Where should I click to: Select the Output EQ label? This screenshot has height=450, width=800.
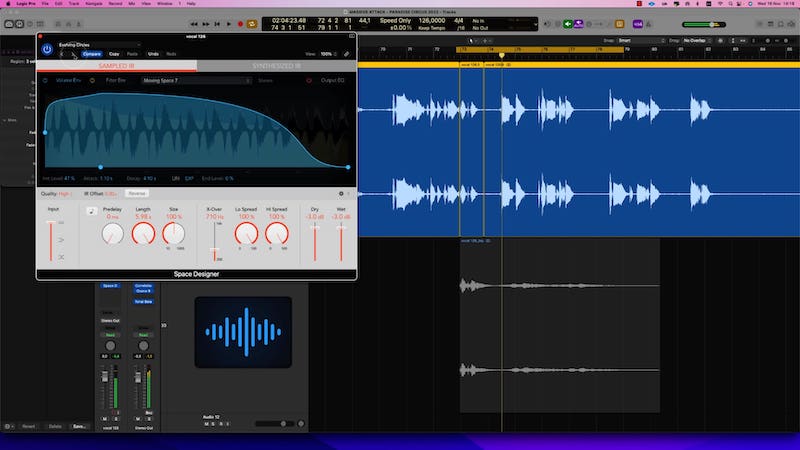pos(333,81)
